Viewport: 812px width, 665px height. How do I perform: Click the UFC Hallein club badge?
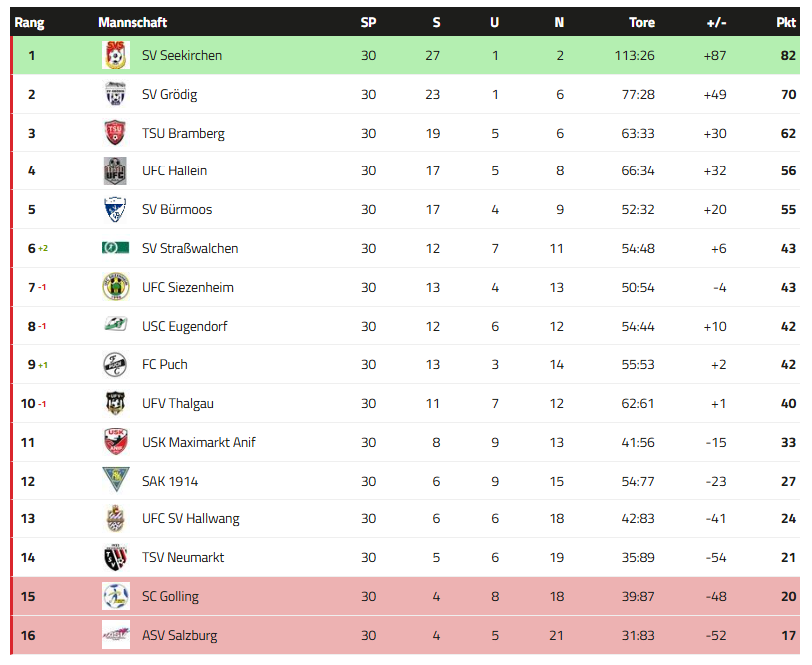pos(115,171)
